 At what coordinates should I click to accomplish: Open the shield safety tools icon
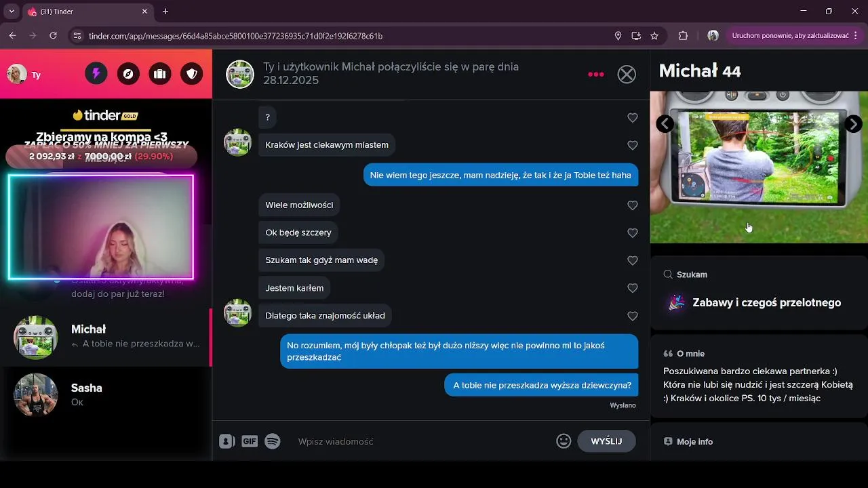pos(192,74)
